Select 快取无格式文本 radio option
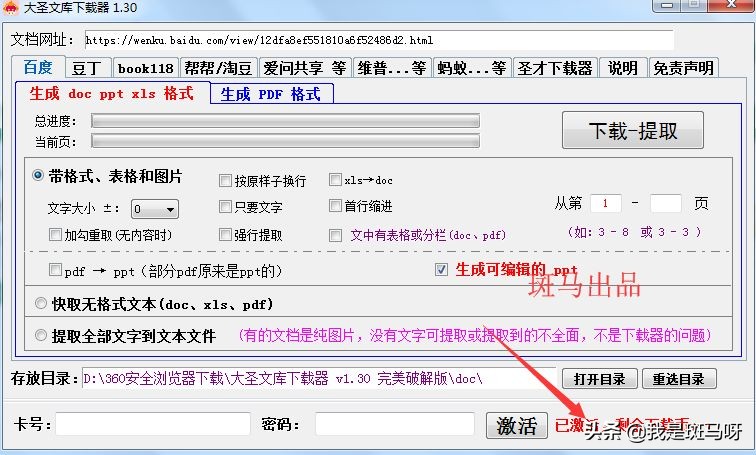 pos(41,304)
